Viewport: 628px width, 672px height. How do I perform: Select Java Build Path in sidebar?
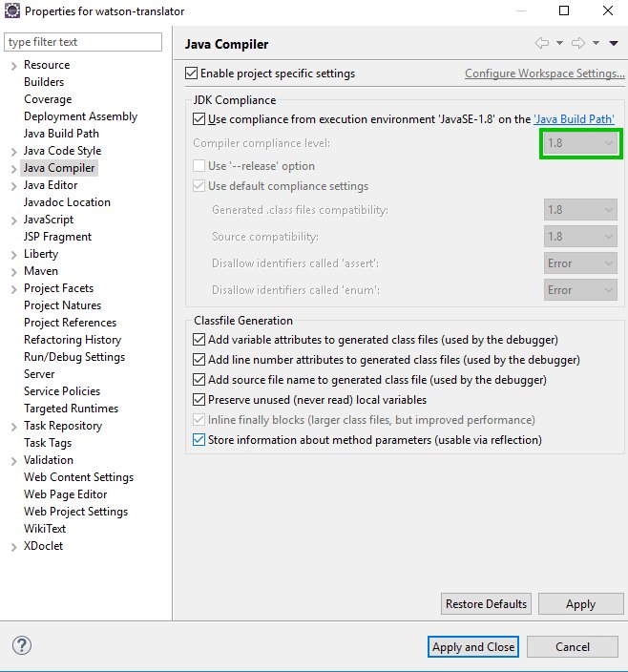[61, 134]
